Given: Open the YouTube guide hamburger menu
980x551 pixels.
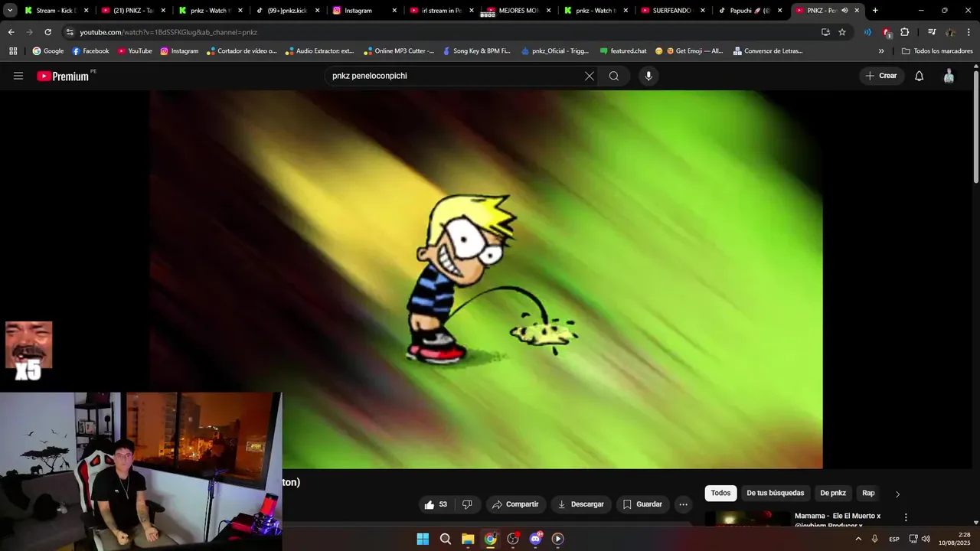Looking at the screenshot, I should click(18, 76).
